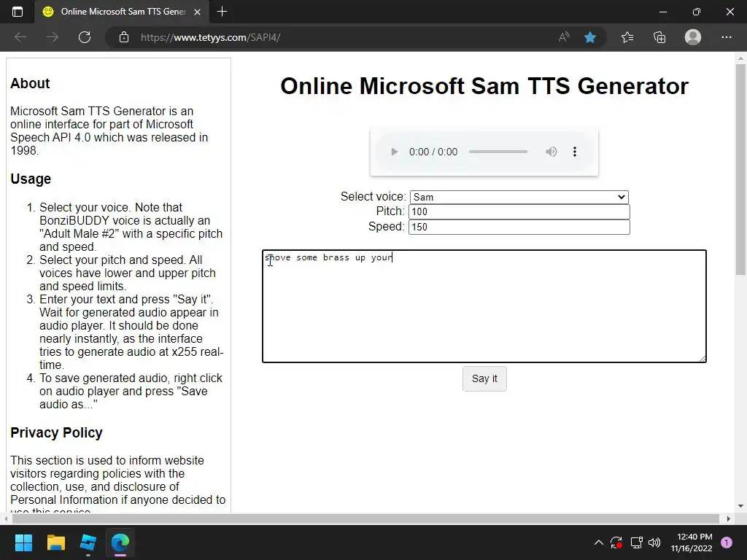Go back to the previous page
This screenshot has width=747, height=560.
click(x=20, y=37)
